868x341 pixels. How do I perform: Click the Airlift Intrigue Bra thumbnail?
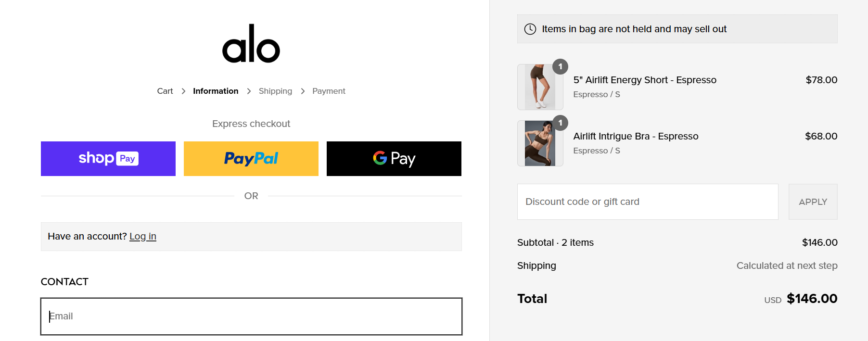pos(540,143)
